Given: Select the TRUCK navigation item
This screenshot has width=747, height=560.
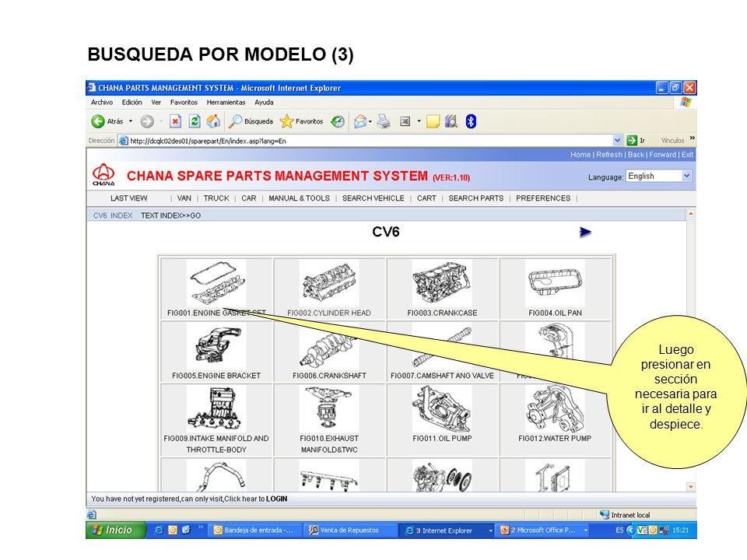Looking at the screenshot, I should [x=216, y=198].
